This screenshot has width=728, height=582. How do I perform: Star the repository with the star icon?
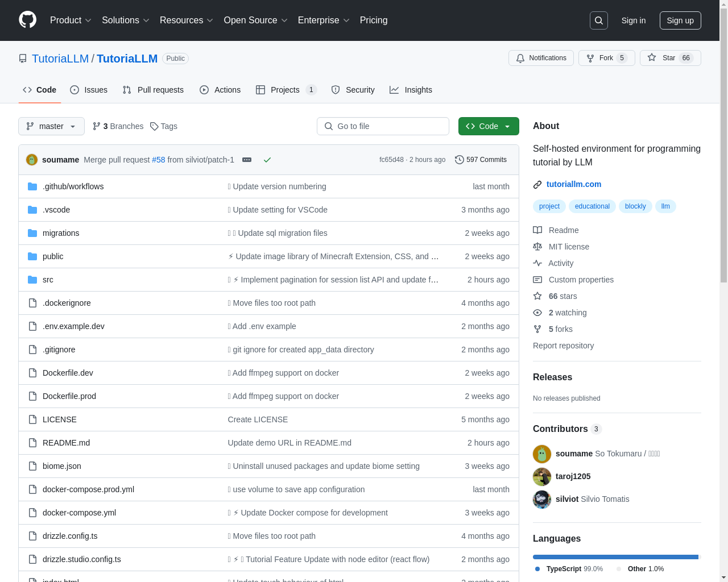click(x=652, y=58)
